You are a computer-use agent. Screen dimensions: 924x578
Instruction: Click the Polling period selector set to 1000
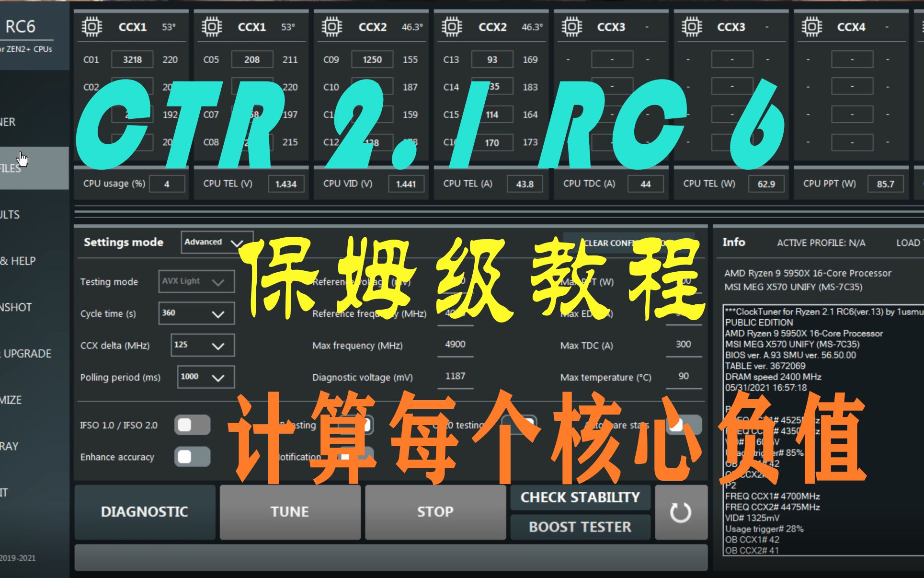205,377
